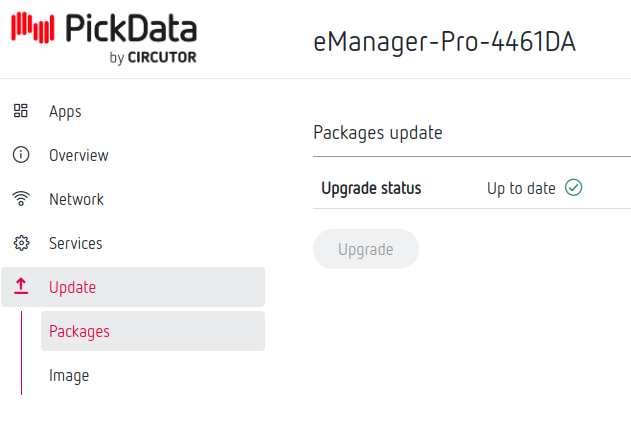The image size is (631, 426).
Task: Click the Overview info circle icon
Action: 21,155
